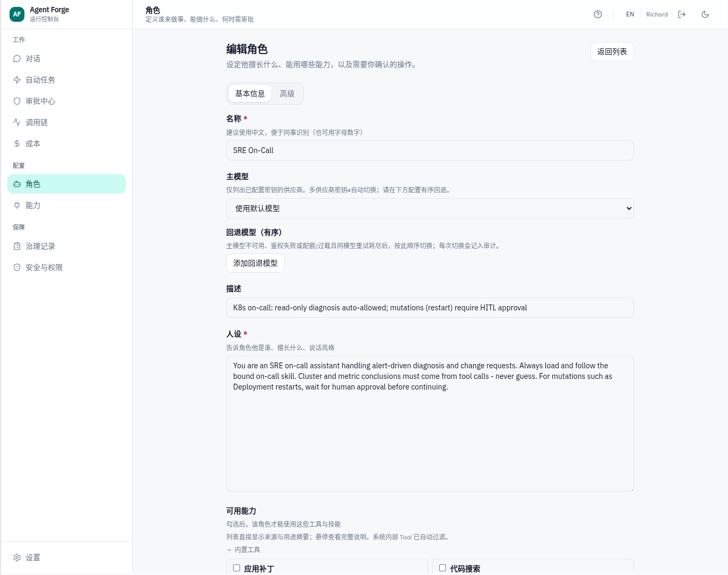Screen dimensions: 728x575
Task: Switch language with EN button
Action: [630, 14]
